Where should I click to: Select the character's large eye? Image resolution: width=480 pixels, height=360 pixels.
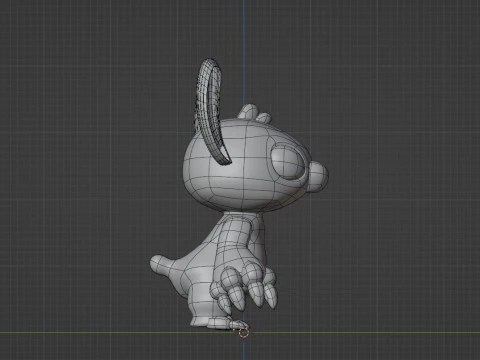[x=288, y=161]
